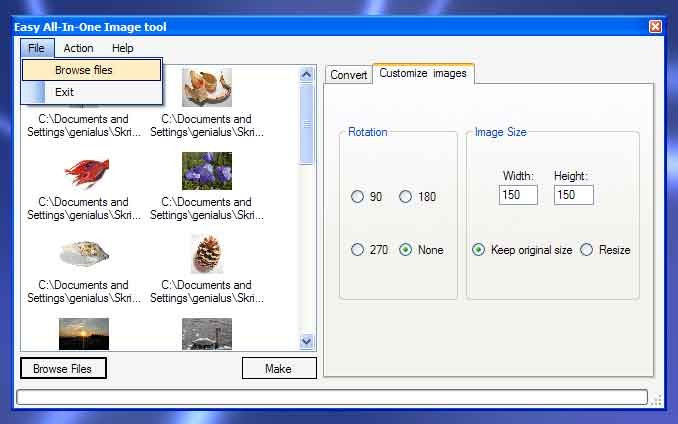Select the pine cone thumbnail
The height and width of the screenshot is (424, 678).
(x=207, y=254)
